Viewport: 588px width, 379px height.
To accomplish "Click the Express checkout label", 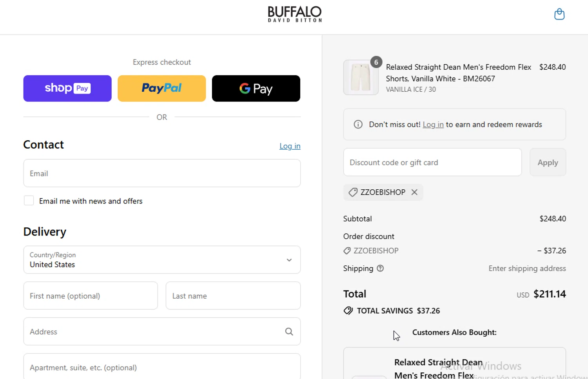I will pyautogui.click(x=162, y=62).
